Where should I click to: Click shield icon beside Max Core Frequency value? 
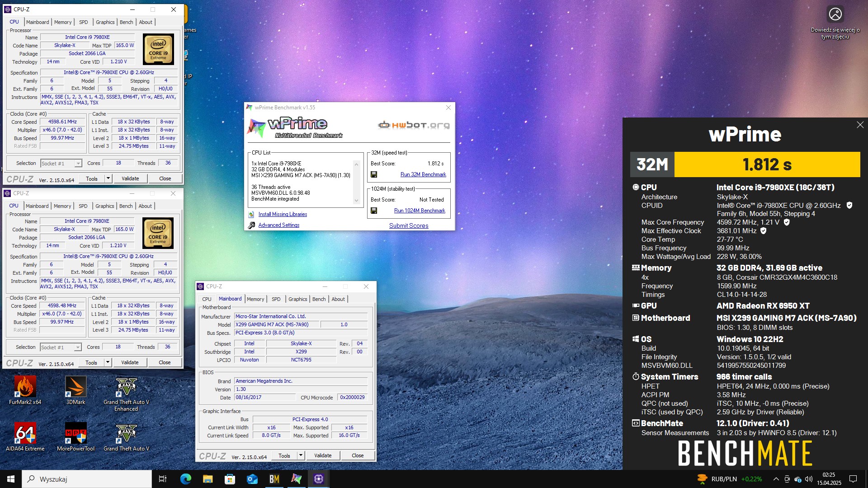pyautogui.click(x=787, y=222)
